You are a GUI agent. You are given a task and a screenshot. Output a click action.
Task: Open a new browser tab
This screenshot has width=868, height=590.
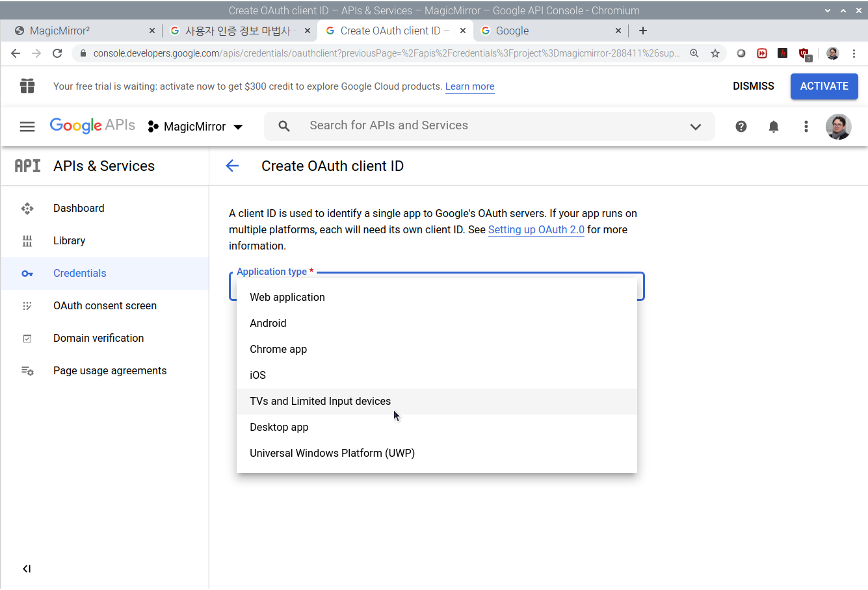tap(643, 31)
